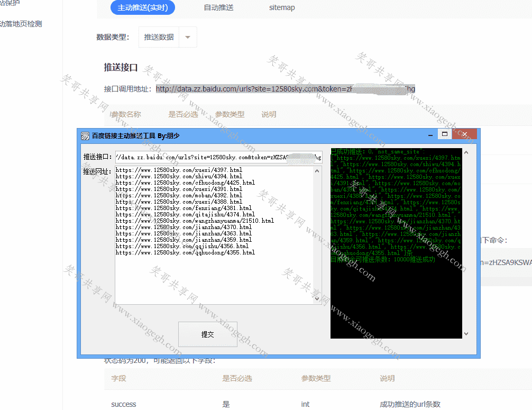
Task: Select line https://www.12580sky.com/qqjishu/4356.html
Action: pyautogui.click(x=182, y=246)
